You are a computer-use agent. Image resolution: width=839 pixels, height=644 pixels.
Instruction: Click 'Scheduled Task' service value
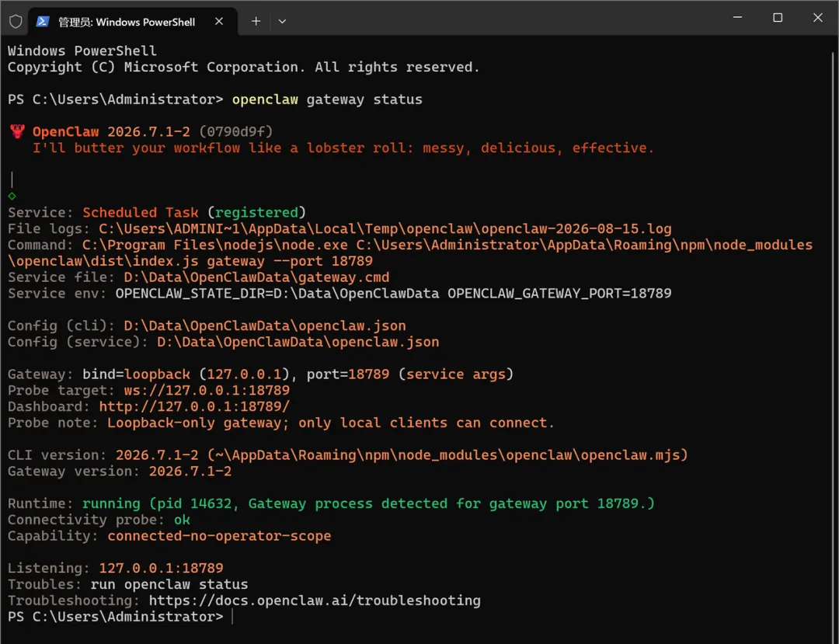point(140,212)
